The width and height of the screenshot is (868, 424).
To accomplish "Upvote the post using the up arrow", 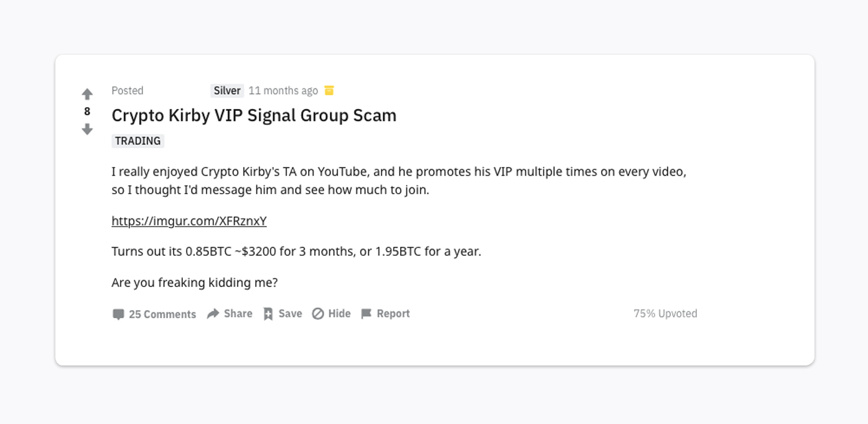I will coord(87,93).
